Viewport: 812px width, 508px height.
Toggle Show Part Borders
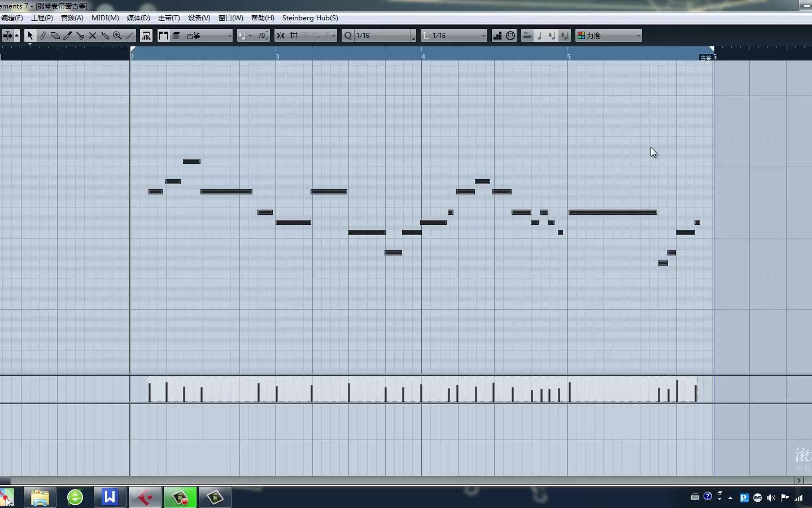pyautogui.click(x=163, y=36)
